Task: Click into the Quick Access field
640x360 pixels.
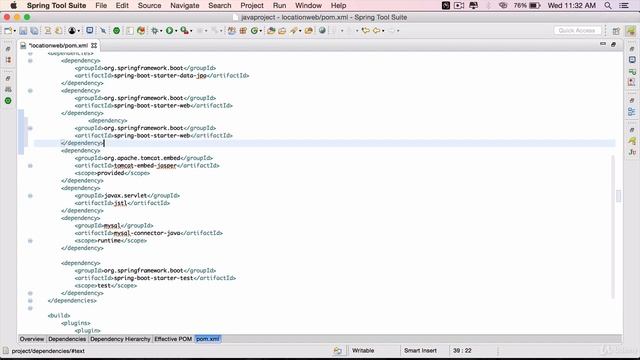Action: click(577, 31)
